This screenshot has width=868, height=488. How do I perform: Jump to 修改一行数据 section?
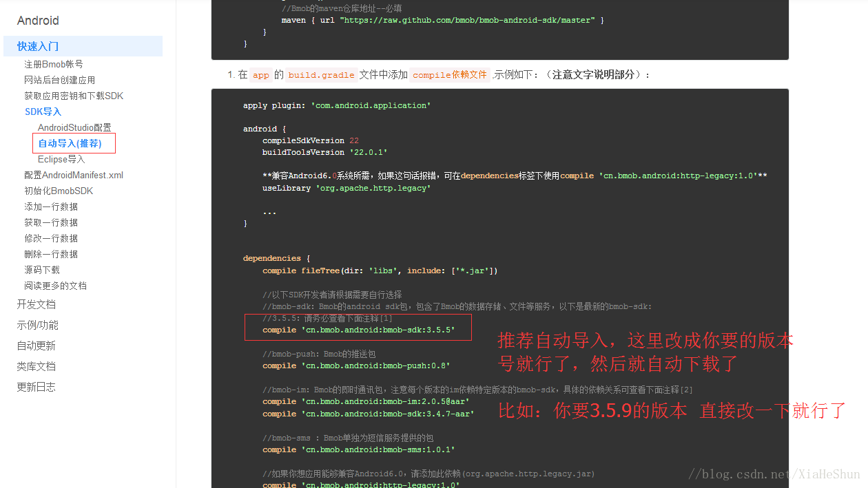[x=51, y=238]
